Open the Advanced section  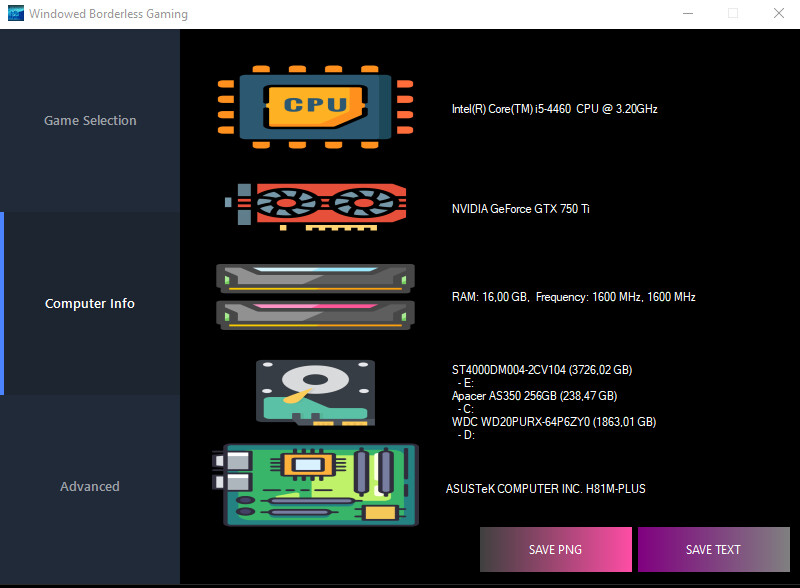(x=89, y=486)
